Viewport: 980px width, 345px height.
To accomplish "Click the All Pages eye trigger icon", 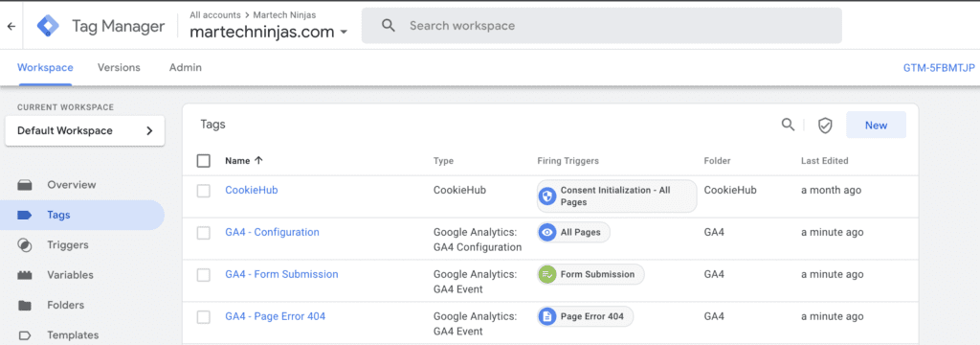I will [547, 232].
